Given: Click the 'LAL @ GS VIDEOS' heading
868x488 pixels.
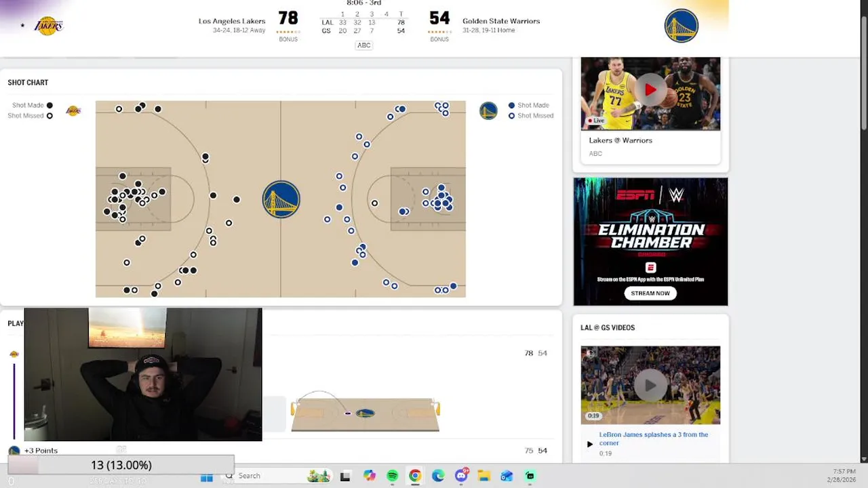Looking at the screenshot, I should [x=608, y=327].
